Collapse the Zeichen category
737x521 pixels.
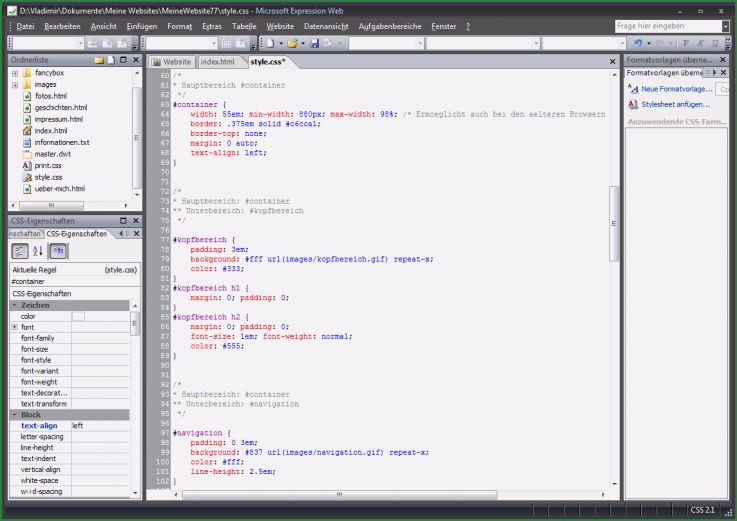14,305
